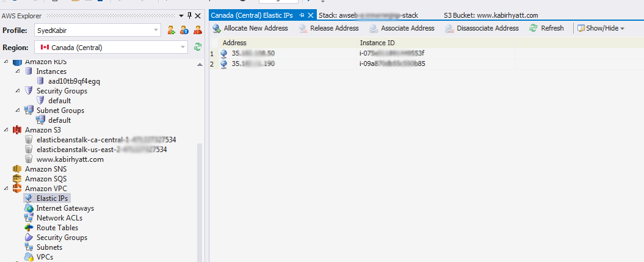The image size is (644, 262).
Task: Open Subnets under Amazon VPC
Action: click(x=49, y=247)
